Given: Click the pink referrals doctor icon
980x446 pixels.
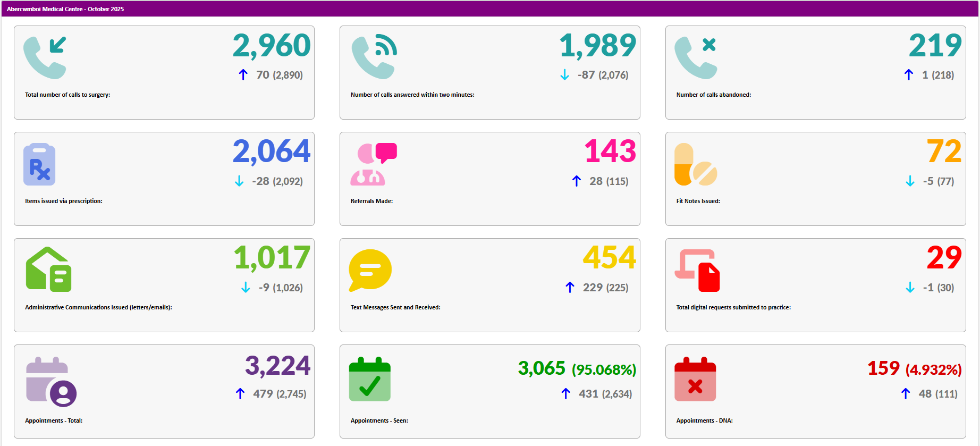Looking at the screenshot, I should [373, 164].
